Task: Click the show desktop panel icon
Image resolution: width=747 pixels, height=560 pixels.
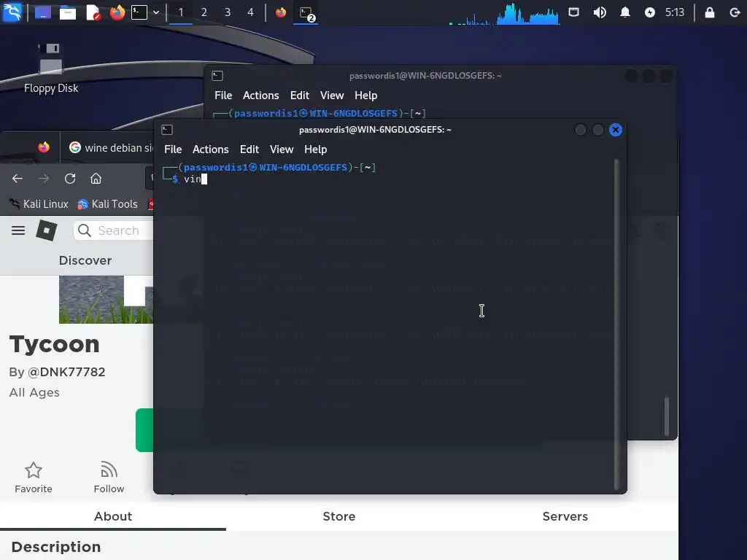Action: 43,12
